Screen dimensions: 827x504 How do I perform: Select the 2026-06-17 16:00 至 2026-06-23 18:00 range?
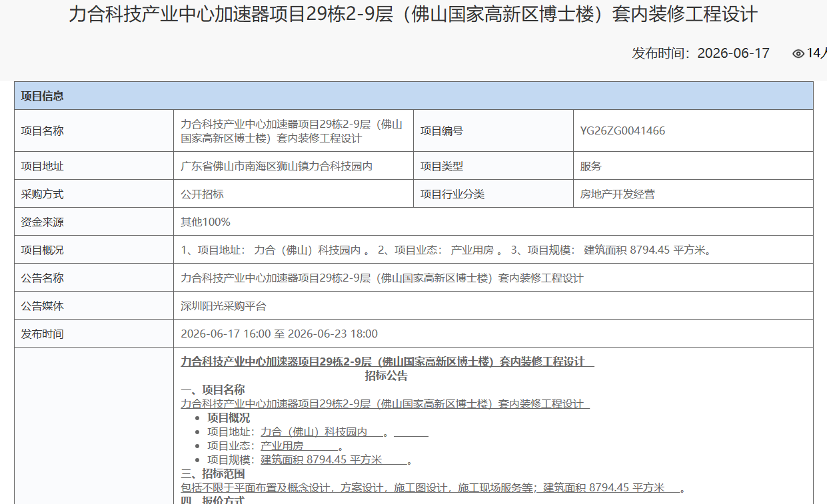click(x=279, y=334)
